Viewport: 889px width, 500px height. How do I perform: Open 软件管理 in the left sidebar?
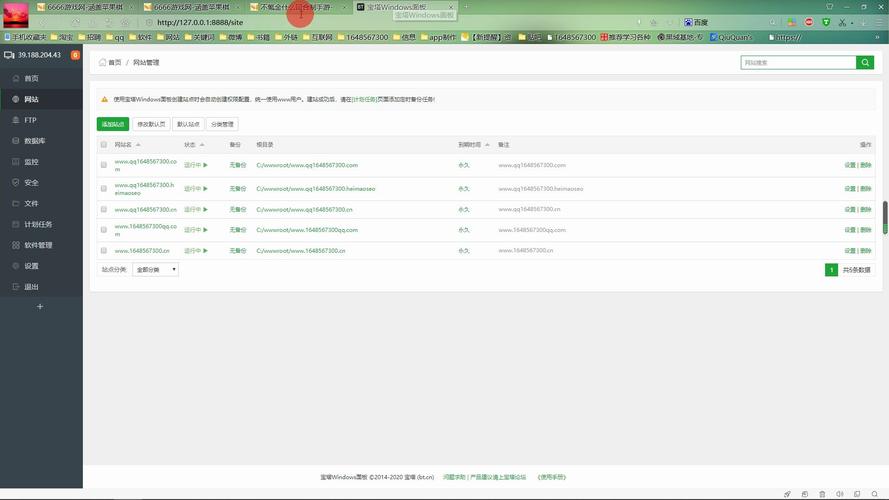pyautogui.click(x=38, y=245)
